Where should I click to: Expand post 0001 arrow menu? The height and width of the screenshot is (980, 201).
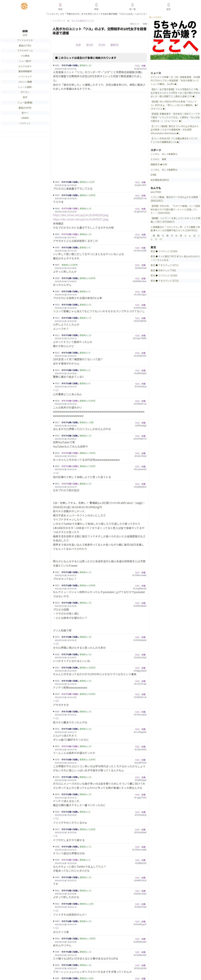pyautogui.click(x=54, y=65)
